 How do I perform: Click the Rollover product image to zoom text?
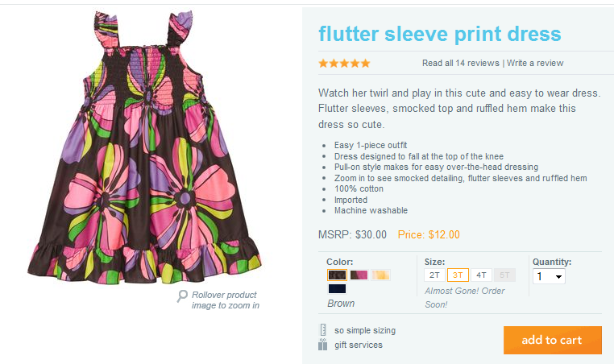pos(225,300)
